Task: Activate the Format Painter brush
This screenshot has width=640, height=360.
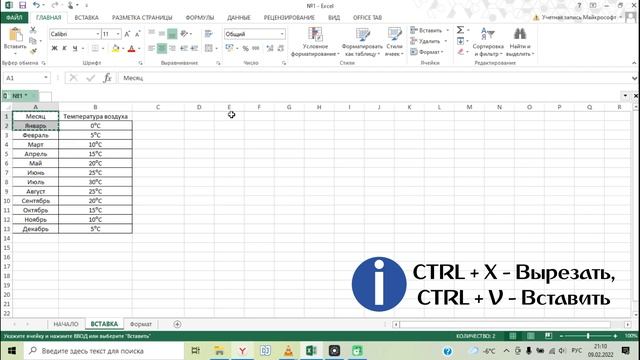Action: click(x=33, y=51)
